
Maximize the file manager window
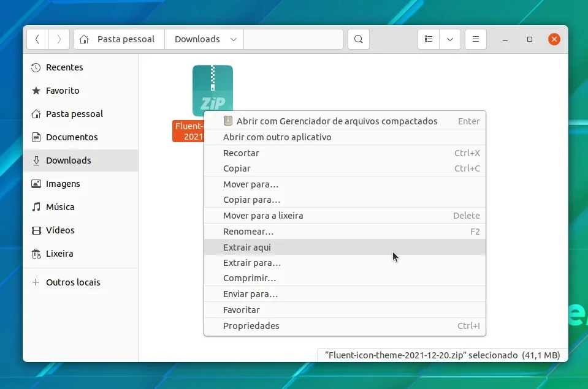(530, 39)
